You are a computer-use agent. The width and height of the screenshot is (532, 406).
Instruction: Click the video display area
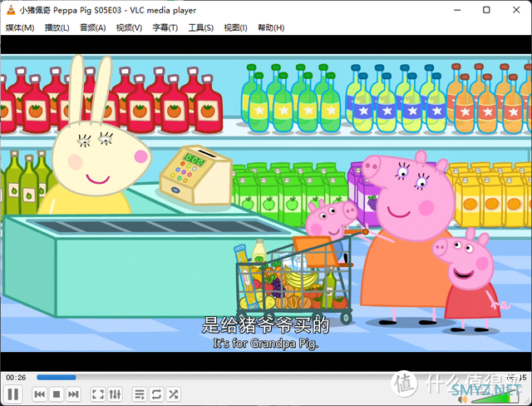pyautogui.click(x=266, y=203)
